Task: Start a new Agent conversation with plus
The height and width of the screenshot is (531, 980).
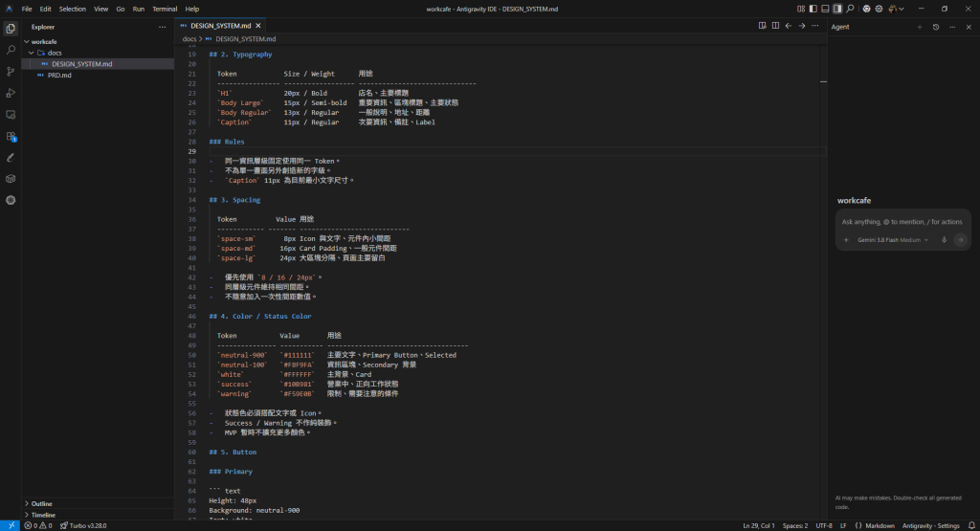Action: click(x=920, y=27)
